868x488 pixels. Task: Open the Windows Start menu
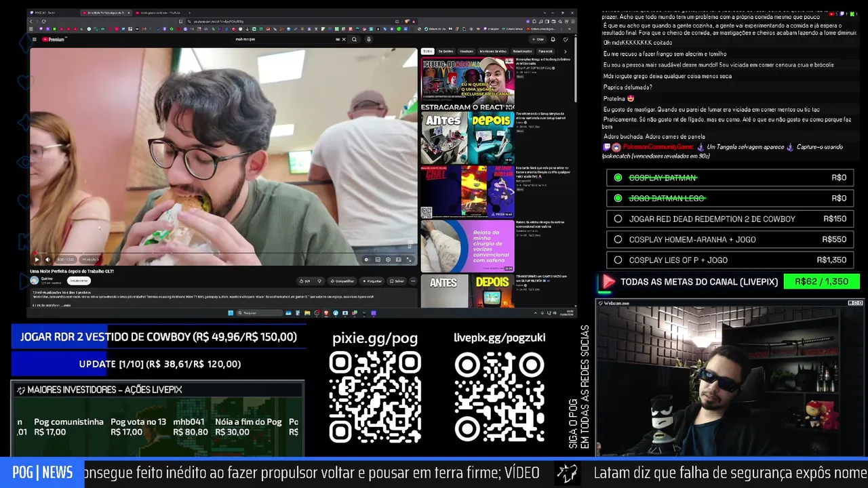(x=231, y=312)
